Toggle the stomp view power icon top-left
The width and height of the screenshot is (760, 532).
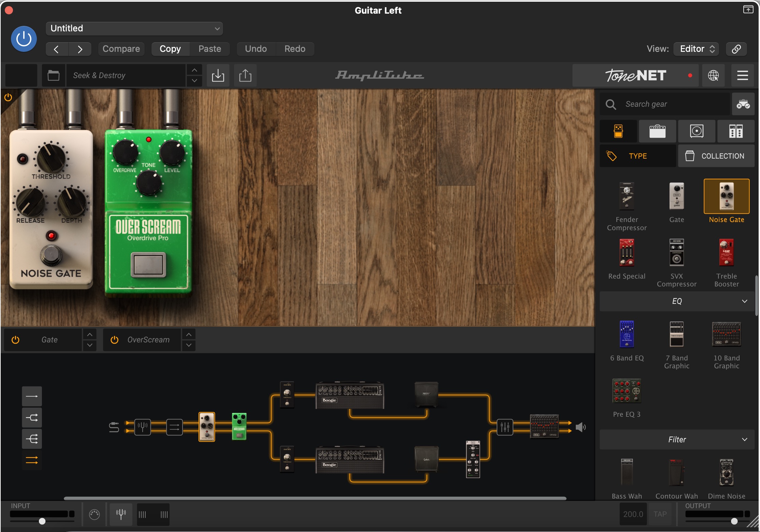pyautogui.click(x=8, y=98)
